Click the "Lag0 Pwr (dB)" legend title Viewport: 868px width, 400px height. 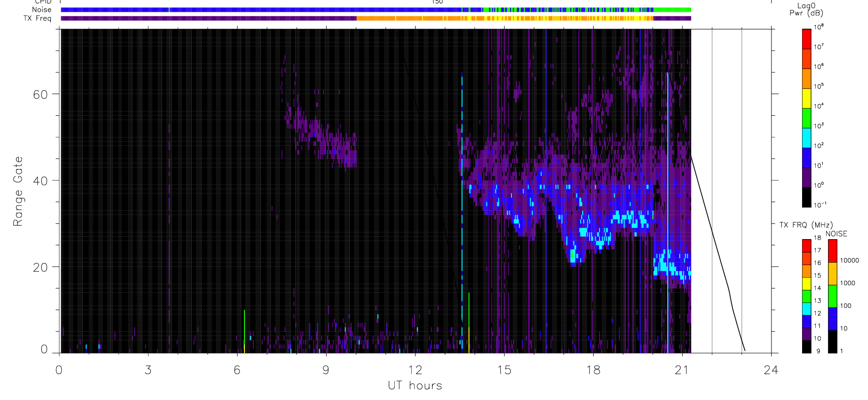[x=806, y=9]
